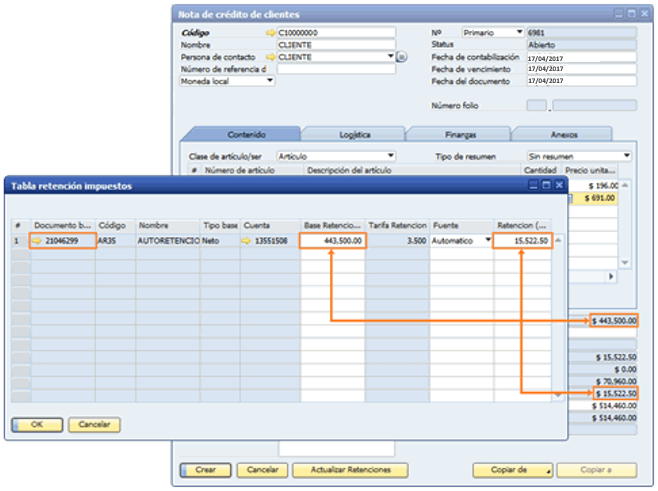The width and height of the screenshot is (658, 491).
Task: Open the Fuente Automatico dropdown
Action: point(488,241)
